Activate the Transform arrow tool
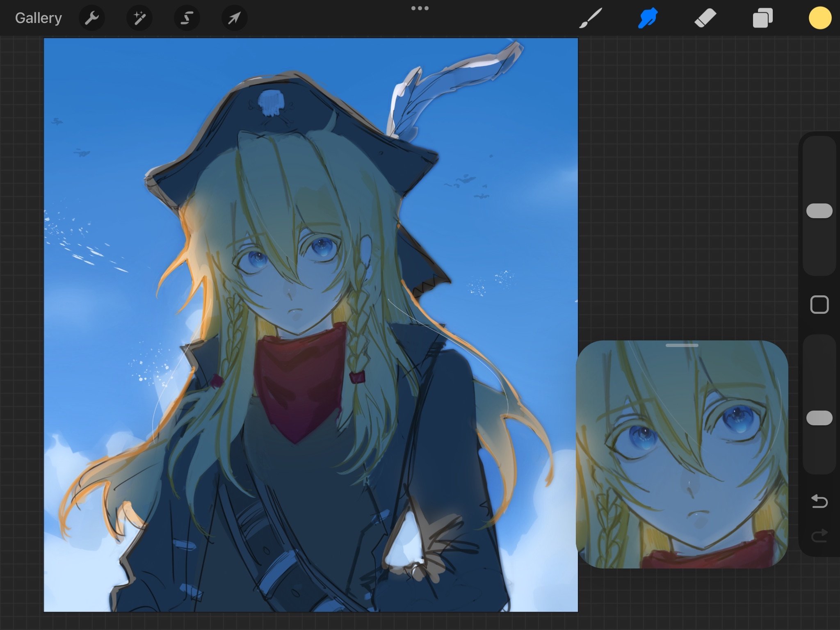The image size is (840, 630). [x=234, y=18]
